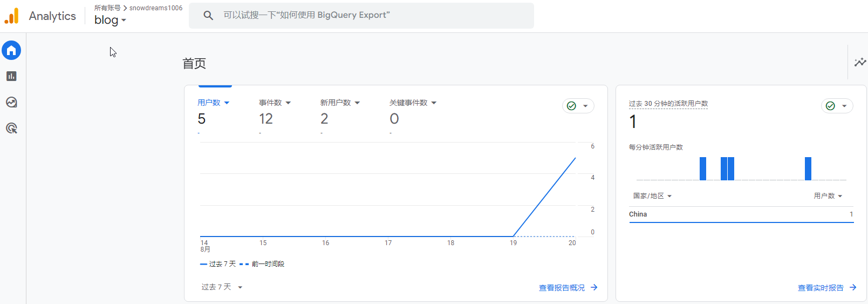This screenshot has width=868, height=304.
Task: Open the 查看实时报告 link
Action: tap(821, 288)
